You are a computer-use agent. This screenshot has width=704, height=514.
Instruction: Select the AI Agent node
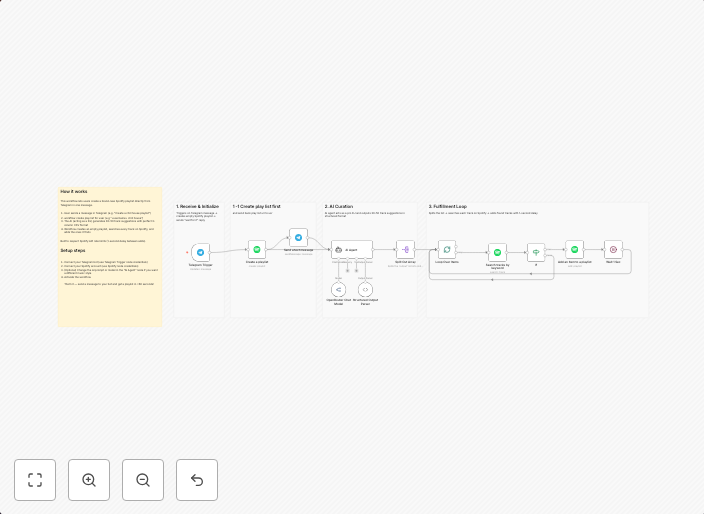tap(352, 250)
